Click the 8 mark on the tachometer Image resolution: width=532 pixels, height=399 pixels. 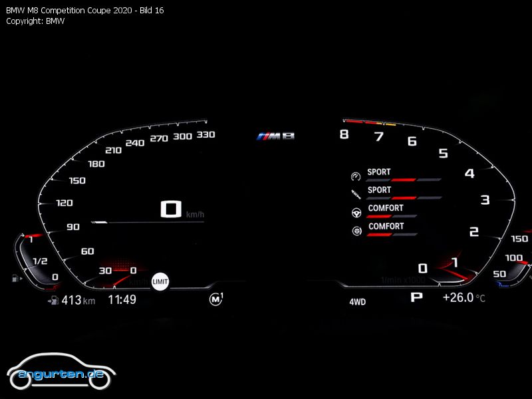pos(344,135)
